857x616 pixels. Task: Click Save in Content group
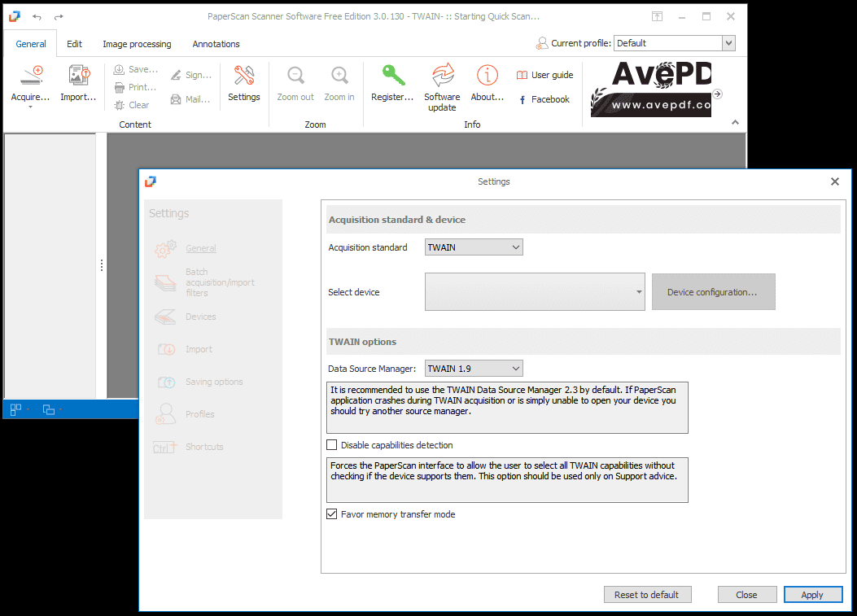click(136, 69)
